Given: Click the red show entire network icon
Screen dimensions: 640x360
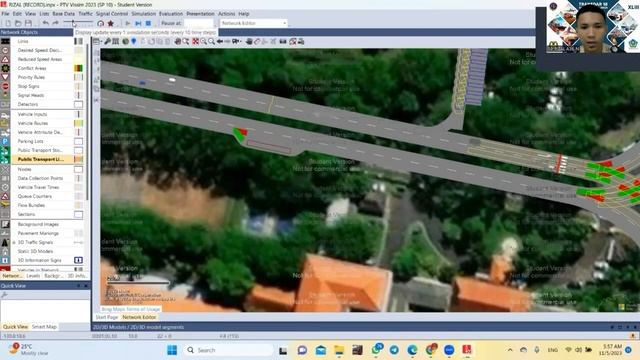Looking at the screenshot, I should (196, 42).
